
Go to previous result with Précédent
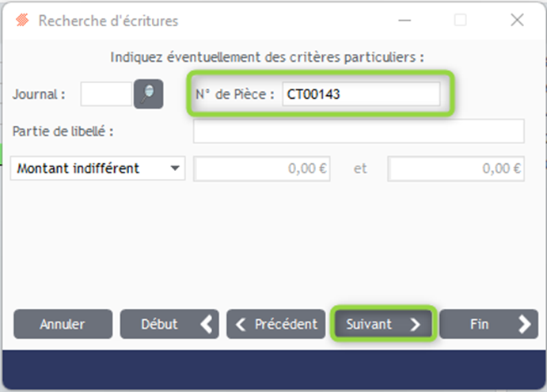[276, 324]
